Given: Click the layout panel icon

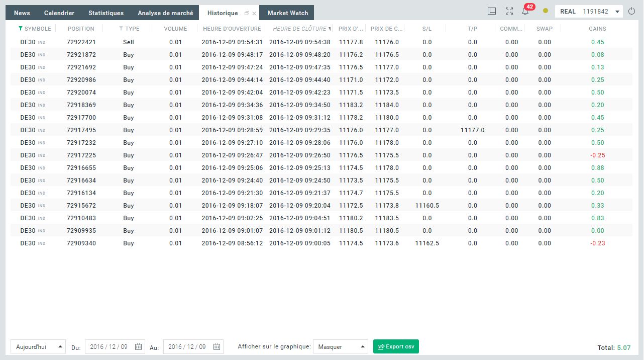Looking at the screenshot, I should click(492, 11).
